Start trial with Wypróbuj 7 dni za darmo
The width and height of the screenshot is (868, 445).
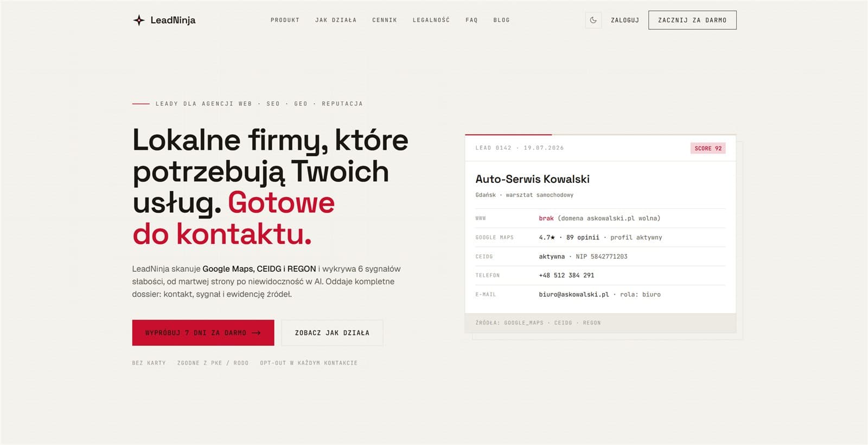pyautogui.click(x=203, y=333)
